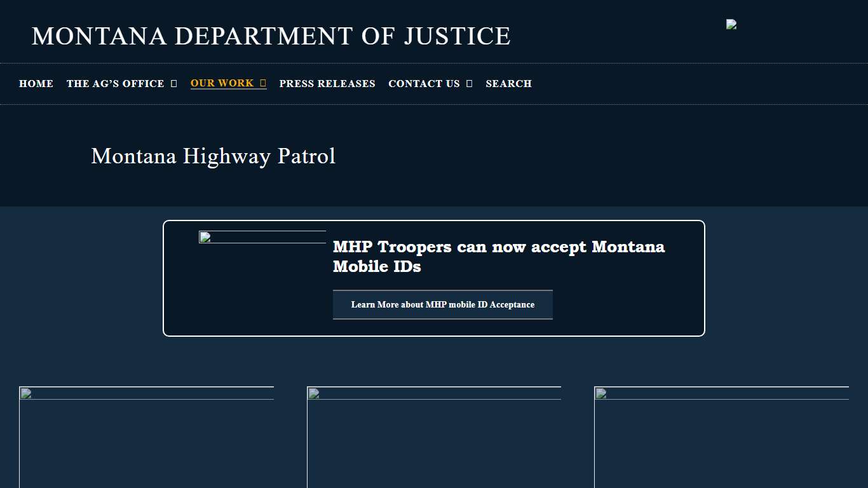Viewport: 868px width, 488px height.
Task: Expand the CONTACT US dropdown chevron
Action: click(470, 83)
